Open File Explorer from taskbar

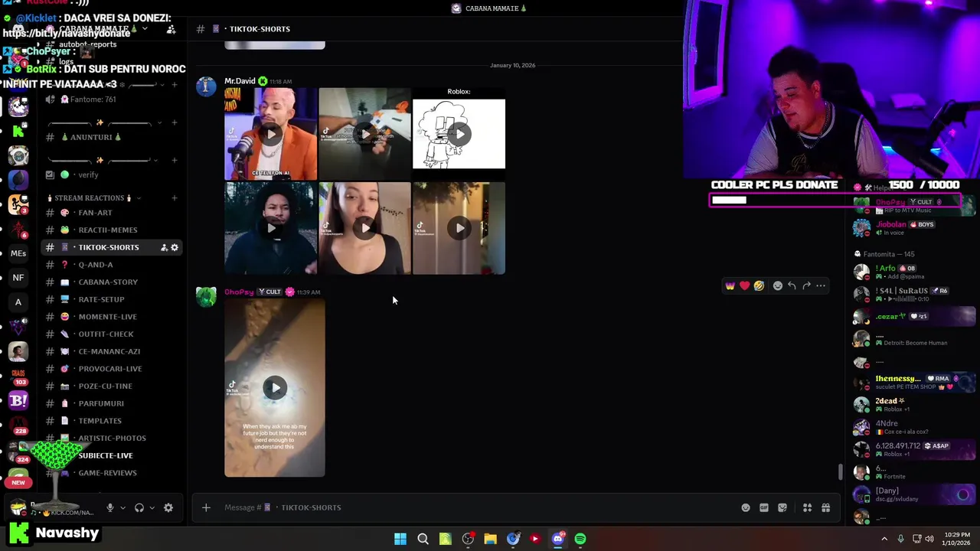click(490, 539)
